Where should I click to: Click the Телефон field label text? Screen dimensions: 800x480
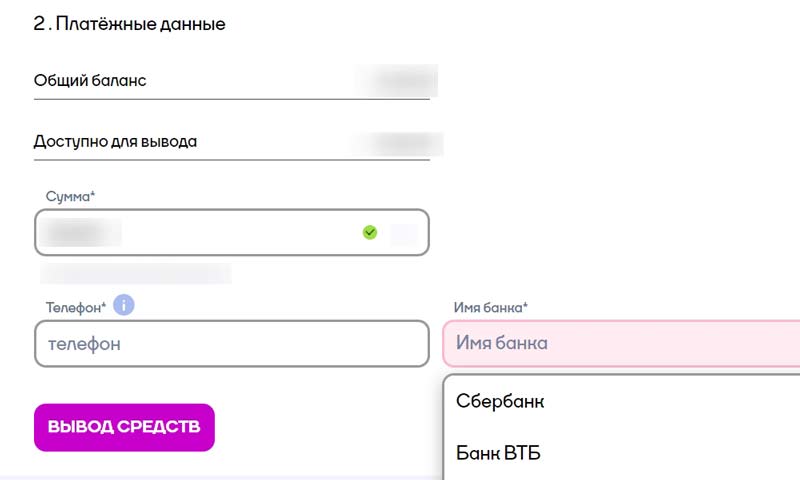[x=75, y=306]
